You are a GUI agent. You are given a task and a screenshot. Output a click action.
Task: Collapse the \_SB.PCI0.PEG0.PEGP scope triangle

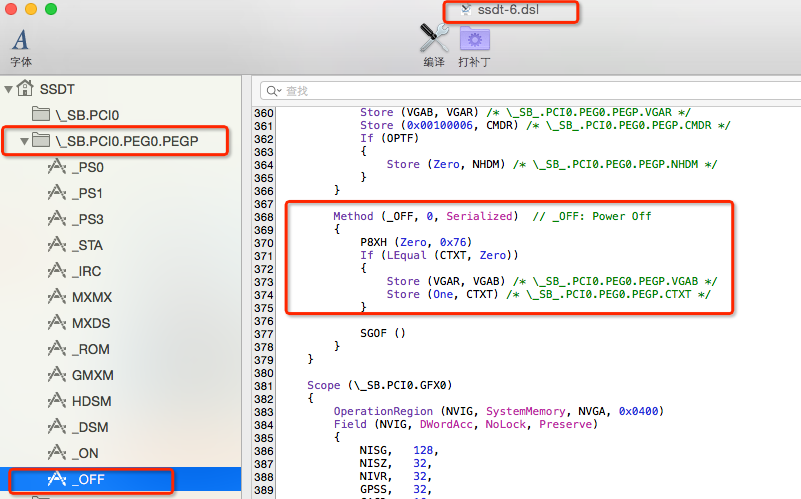pos(22,141)
